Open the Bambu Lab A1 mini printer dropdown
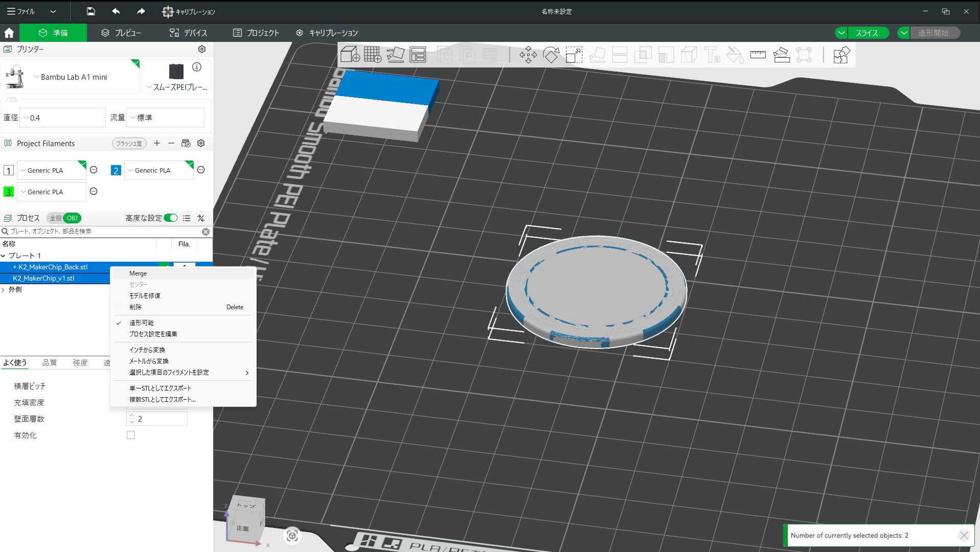This screenshot has height=552, width=980. pyautogui.click(x=71, y=77)
